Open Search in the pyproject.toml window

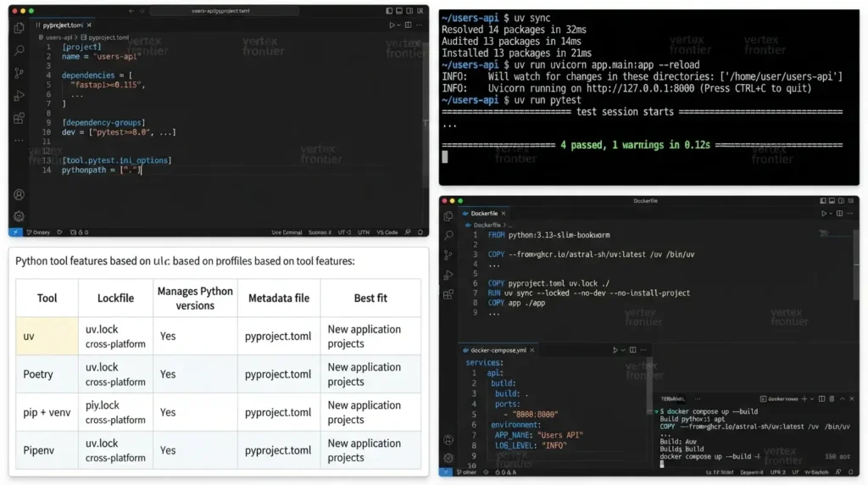19,50
